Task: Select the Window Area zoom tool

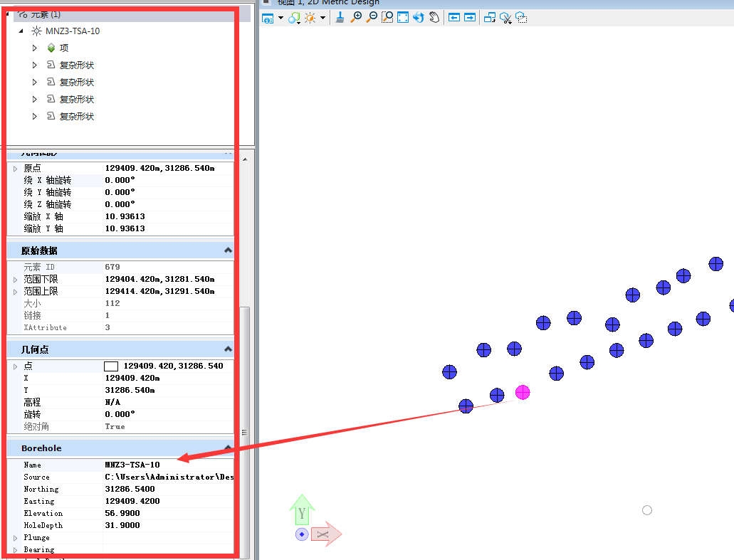Action: click(x=387, y=18)
